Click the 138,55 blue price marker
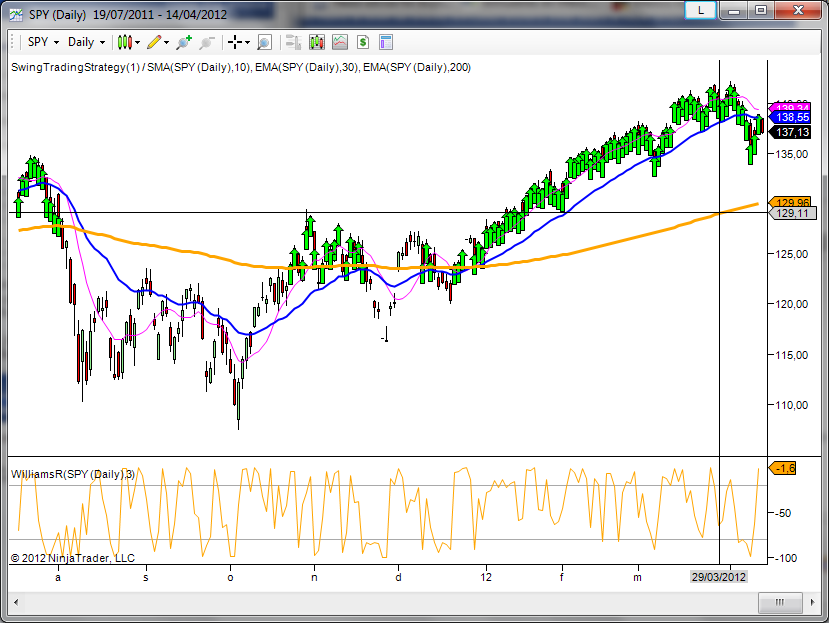This screenshot has width=829, height=623. (790, 117)
